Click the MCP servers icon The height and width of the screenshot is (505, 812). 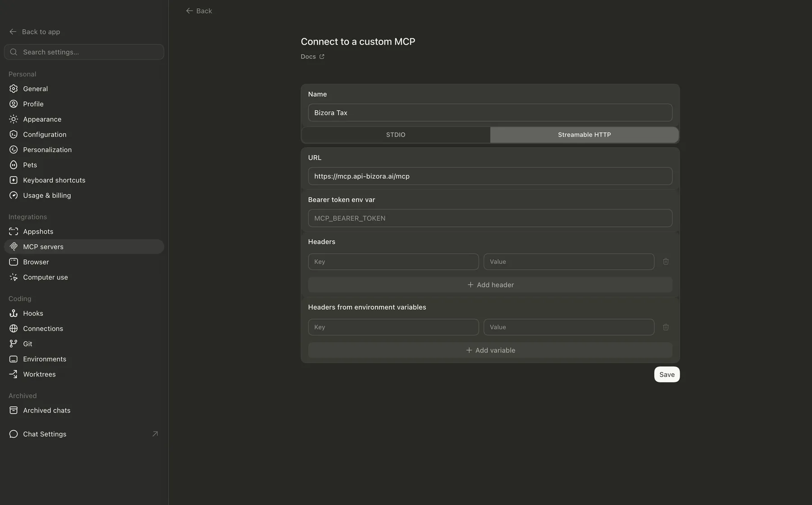coord(14,247)
